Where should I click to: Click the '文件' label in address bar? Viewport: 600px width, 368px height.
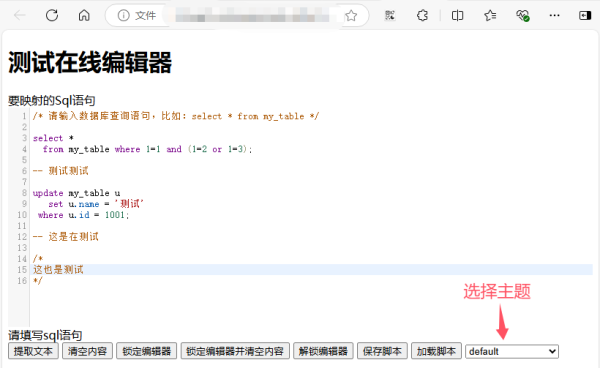145,16
